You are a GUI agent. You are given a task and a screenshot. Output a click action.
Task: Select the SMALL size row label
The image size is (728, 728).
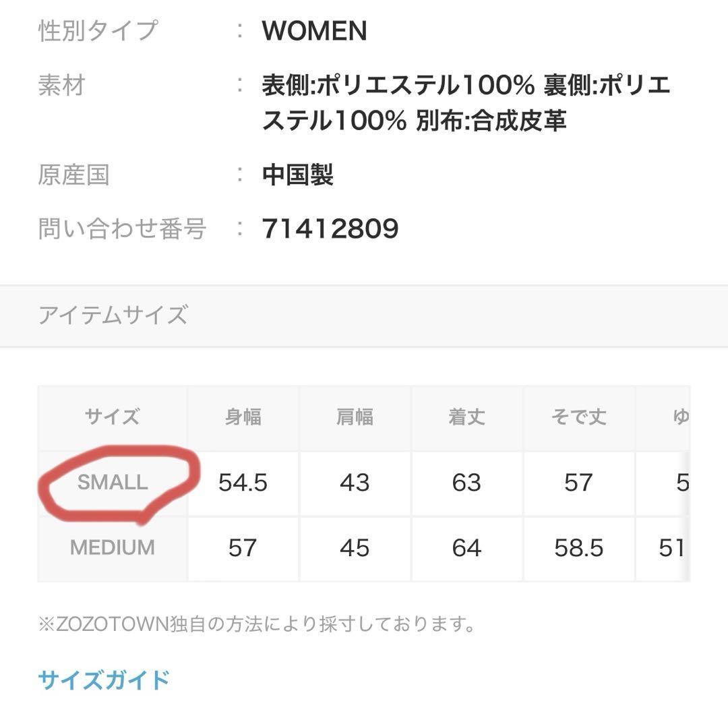[113, 483]
